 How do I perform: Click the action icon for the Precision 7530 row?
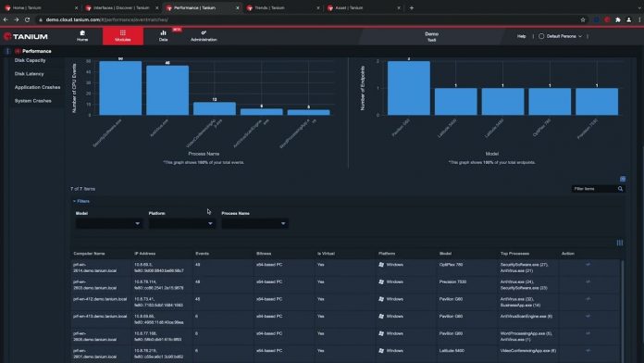[588, 282]
